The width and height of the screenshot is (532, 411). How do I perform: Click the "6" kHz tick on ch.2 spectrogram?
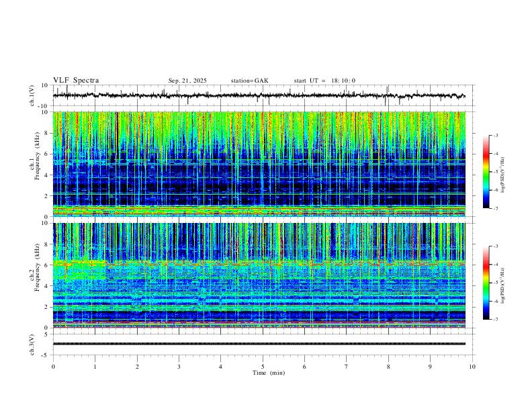point(46,265)
